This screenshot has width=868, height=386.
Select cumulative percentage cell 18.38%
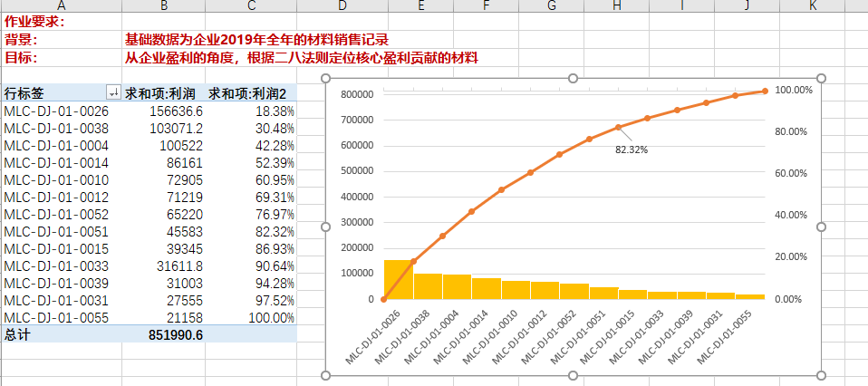(x=275, y=111)
